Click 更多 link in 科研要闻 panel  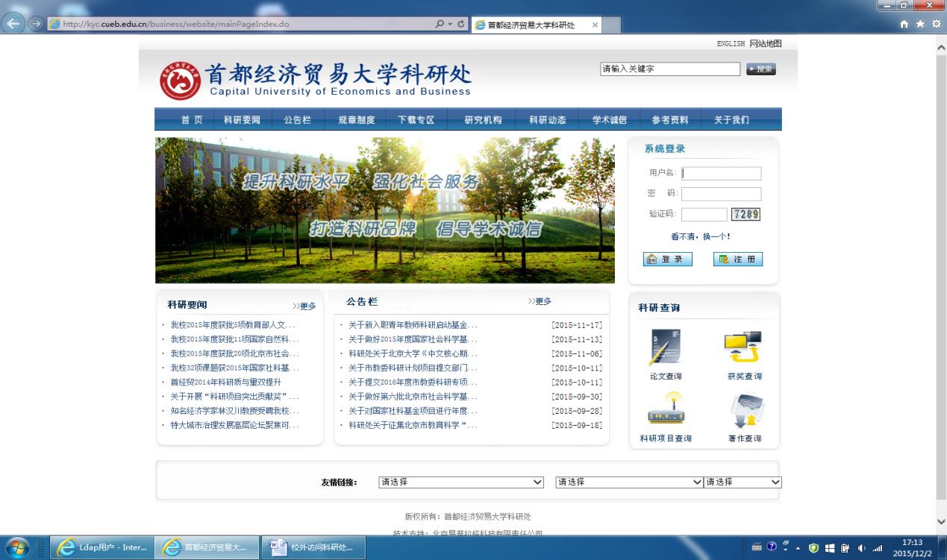[304, 306]
